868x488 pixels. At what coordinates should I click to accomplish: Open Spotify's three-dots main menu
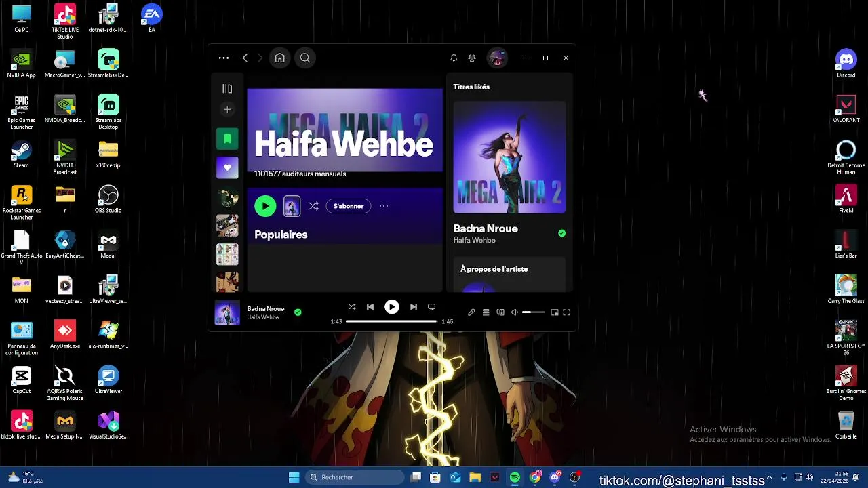224,58
